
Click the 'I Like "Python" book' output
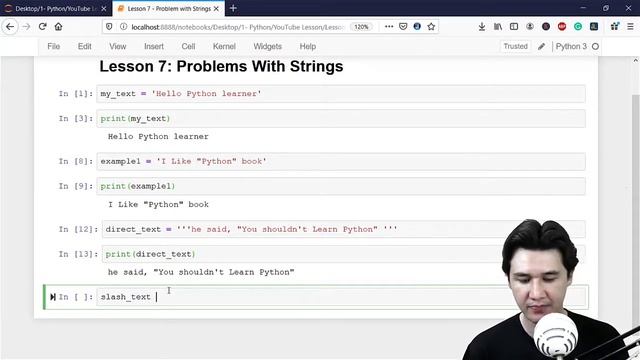pos(158,204)
